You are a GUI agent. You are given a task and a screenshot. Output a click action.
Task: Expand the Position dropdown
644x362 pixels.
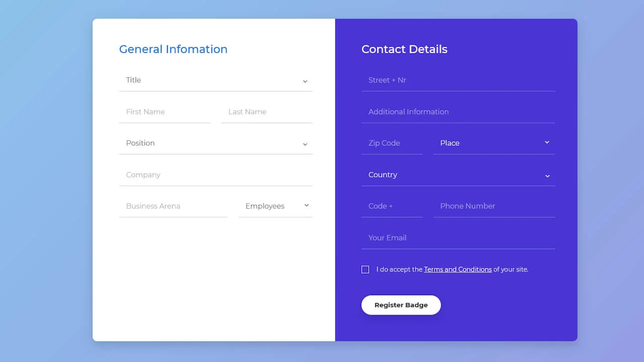coord(216,143)
